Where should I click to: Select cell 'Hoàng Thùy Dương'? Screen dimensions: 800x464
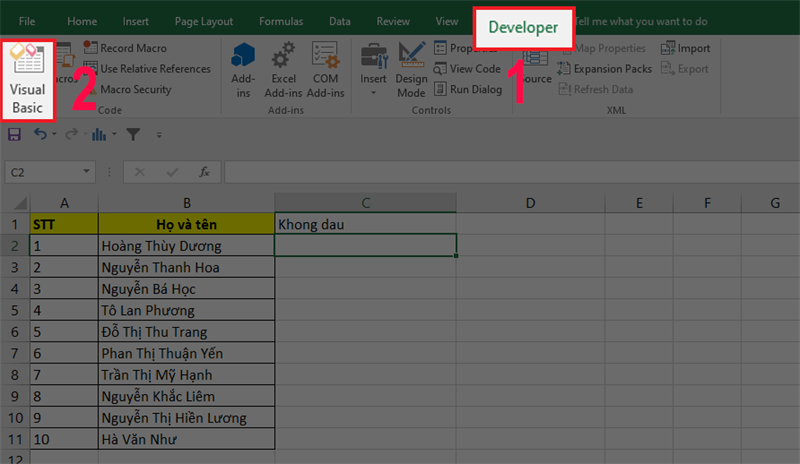[186, 246]
